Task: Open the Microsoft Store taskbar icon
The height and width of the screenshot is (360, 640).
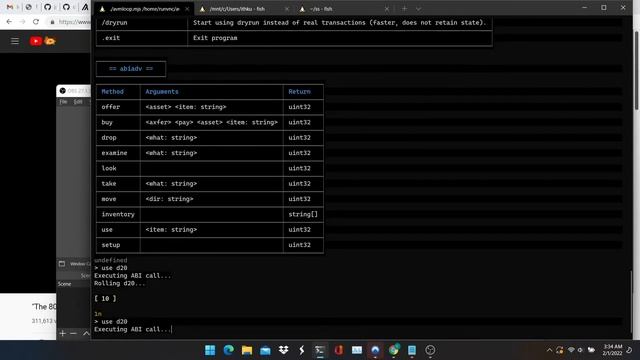Action: (265, 350)
